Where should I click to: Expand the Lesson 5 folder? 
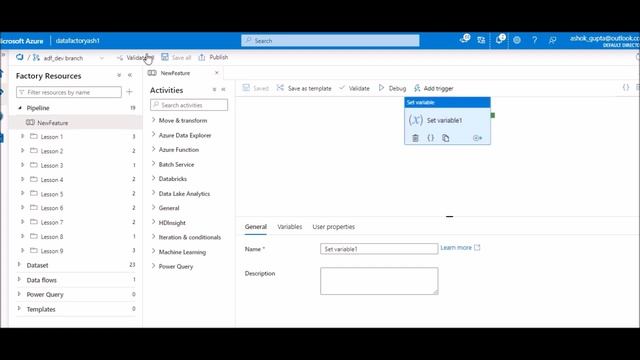[x=22, y=193]
